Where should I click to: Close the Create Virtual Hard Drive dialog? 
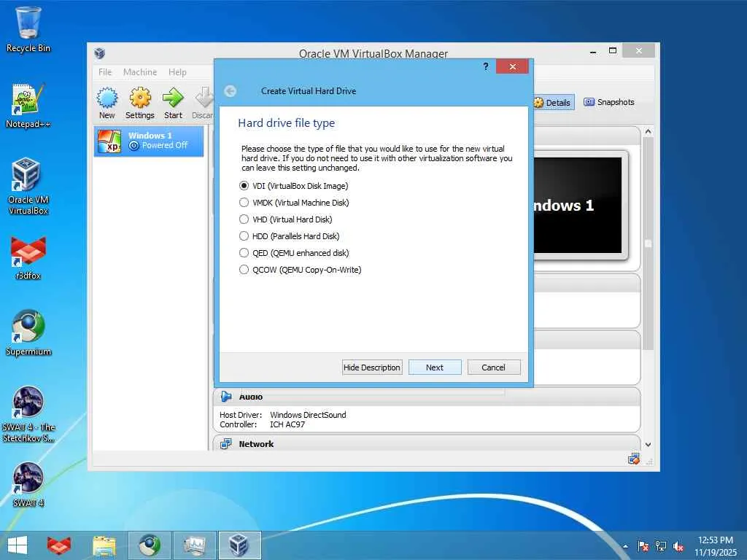[512, 66]
